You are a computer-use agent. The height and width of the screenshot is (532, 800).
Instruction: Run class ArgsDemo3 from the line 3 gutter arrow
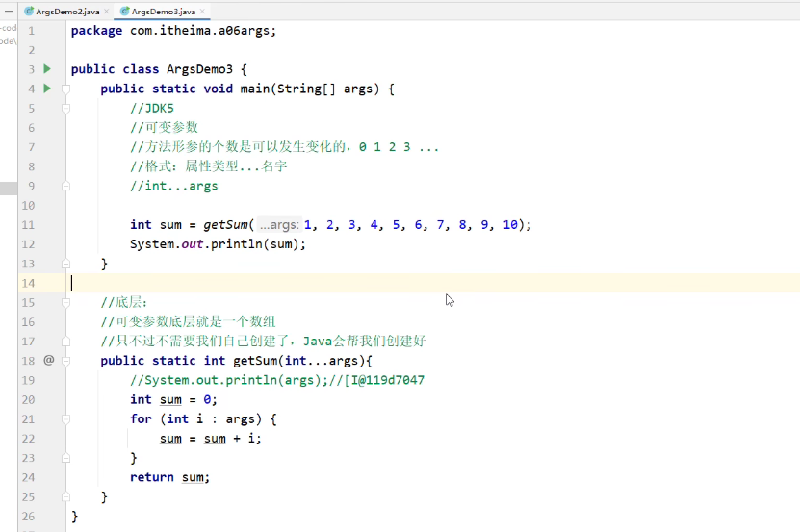(x=47, y=69)
